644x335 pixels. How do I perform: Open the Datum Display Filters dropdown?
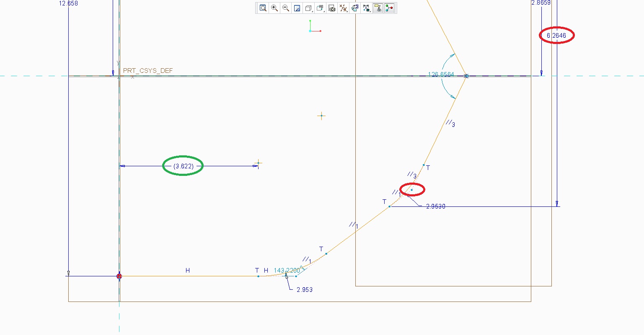click(344, 8)
